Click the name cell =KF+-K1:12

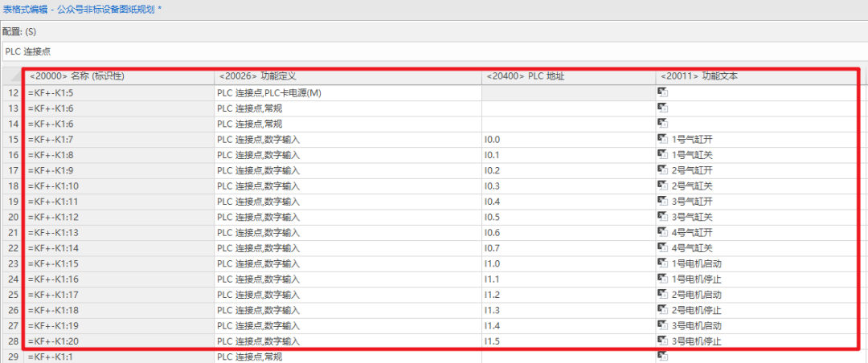click(x=119, y=217)
